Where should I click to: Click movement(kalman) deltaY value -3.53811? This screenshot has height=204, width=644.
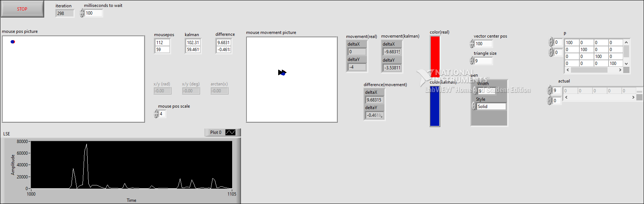[392, 68]
